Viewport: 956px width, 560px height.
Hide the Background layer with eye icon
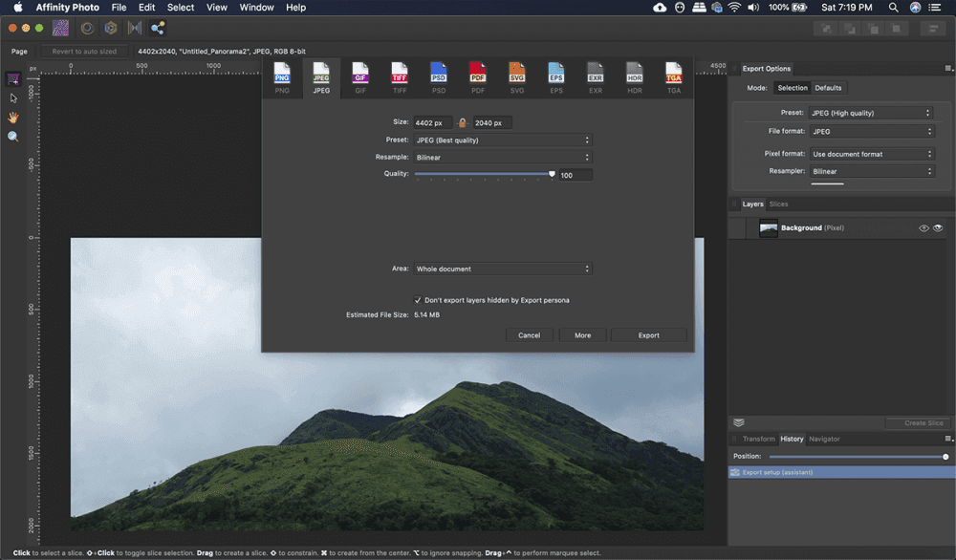pyautogui.click(x=938, y=228)
